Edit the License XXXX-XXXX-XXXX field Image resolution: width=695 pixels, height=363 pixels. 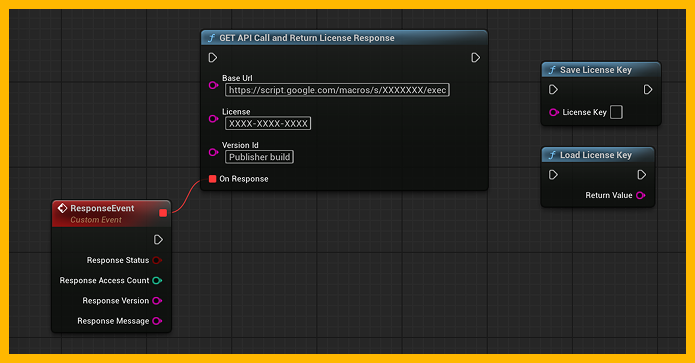[x=268, y=124]
